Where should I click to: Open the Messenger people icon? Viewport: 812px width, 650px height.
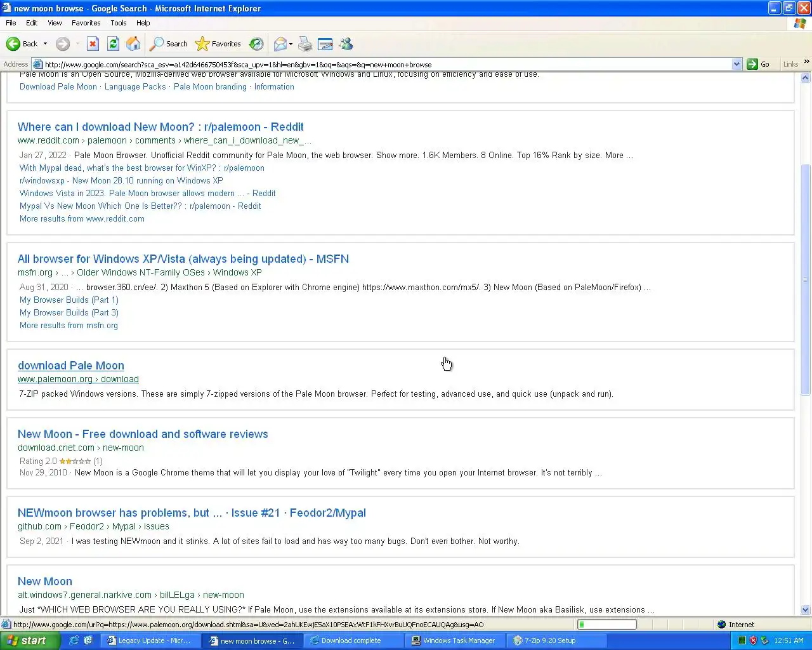coord(346,44)
